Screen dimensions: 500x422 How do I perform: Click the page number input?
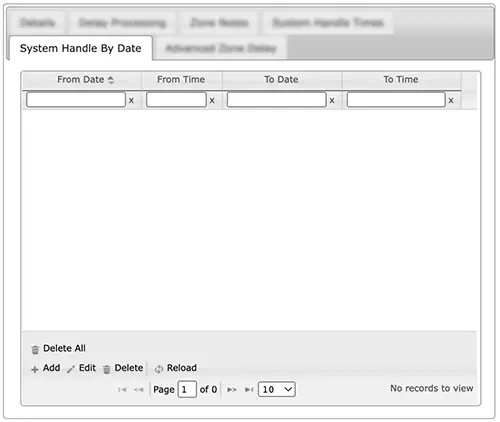(187, 389)
